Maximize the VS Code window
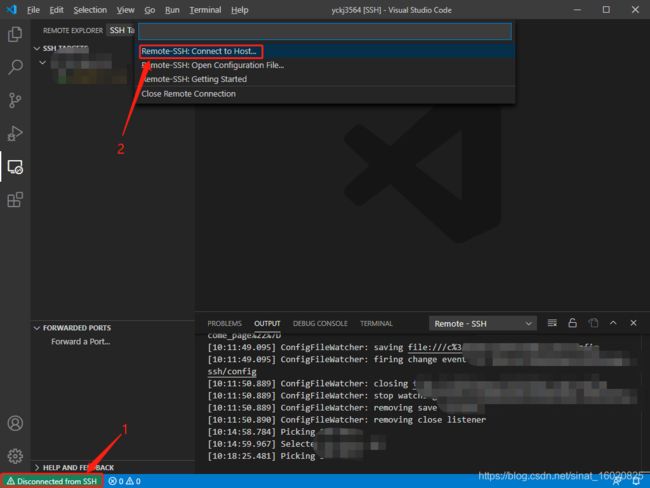 606,10
